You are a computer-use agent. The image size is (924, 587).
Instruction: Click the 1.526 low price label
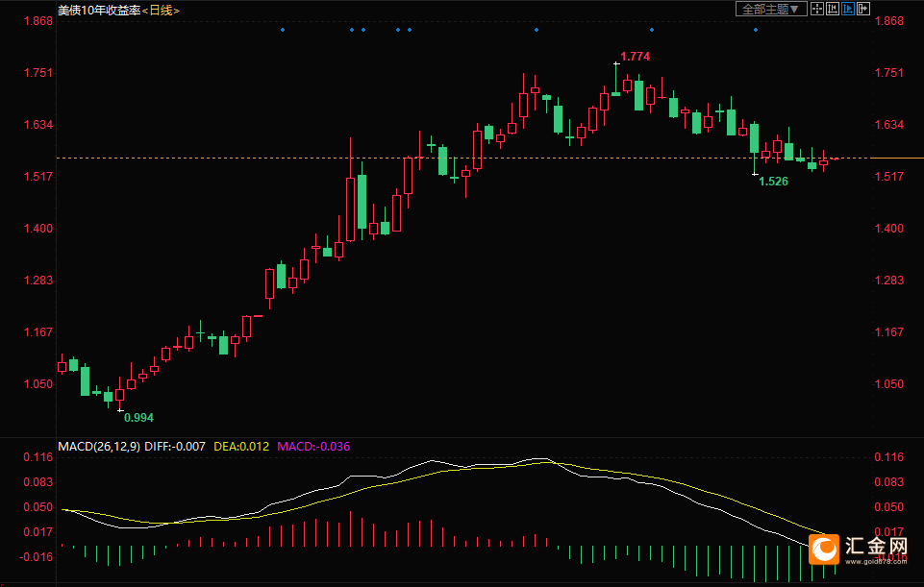tap(773, 182)
